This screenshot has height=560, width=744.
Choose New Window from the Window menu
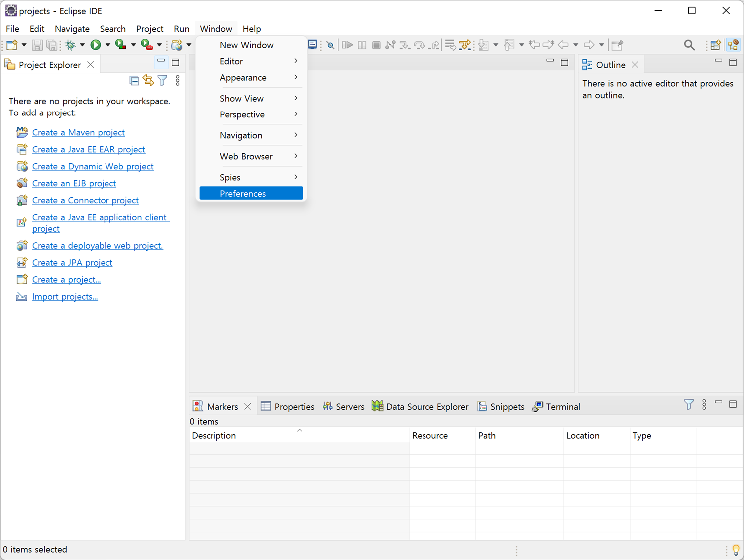[x=251, y=45]
